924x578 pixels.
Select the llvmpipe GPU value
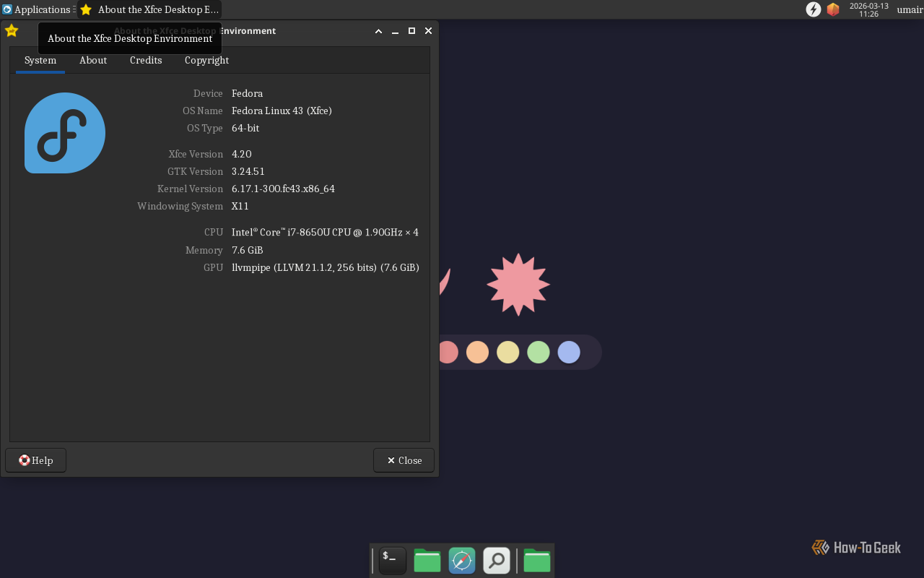326,267
